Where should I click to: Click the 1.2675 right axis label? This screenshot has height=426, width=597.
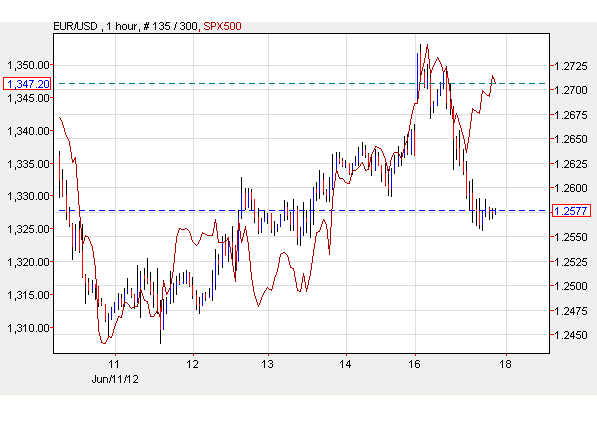pos(571,115)
